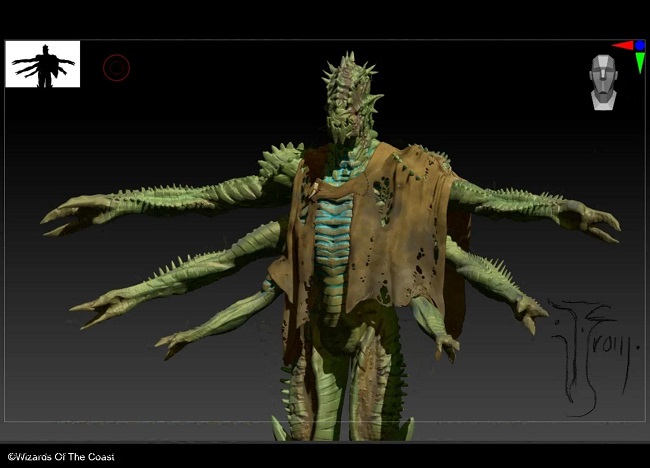
Task: Click the blue Z-axis dot
Action: pos(640,46)
